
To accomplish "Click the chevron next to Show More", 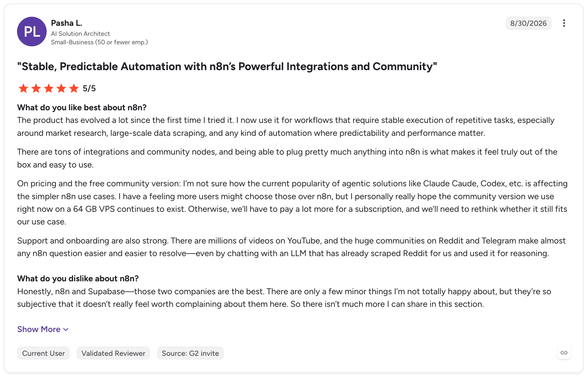I will (66, 329).
